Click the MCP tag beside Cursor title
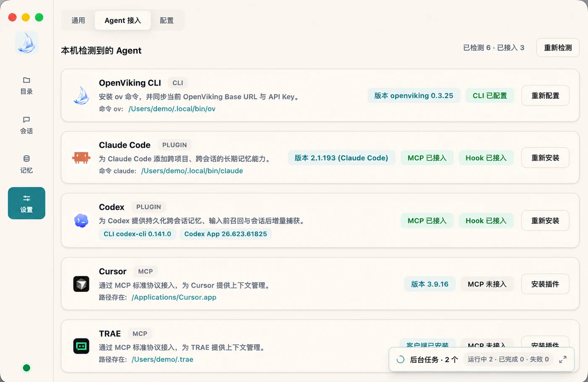 click(x=145, y=272)
